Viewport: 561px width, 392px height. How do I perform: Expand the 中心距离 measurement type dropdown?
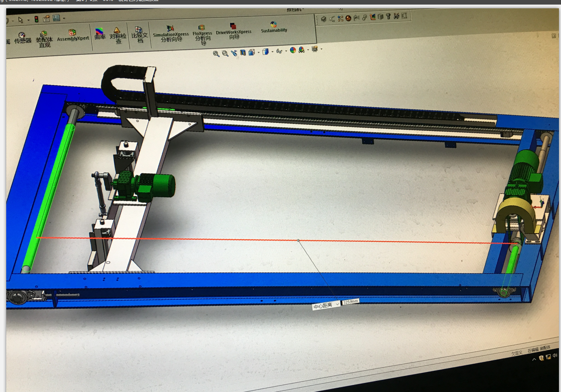coord(337,305)
